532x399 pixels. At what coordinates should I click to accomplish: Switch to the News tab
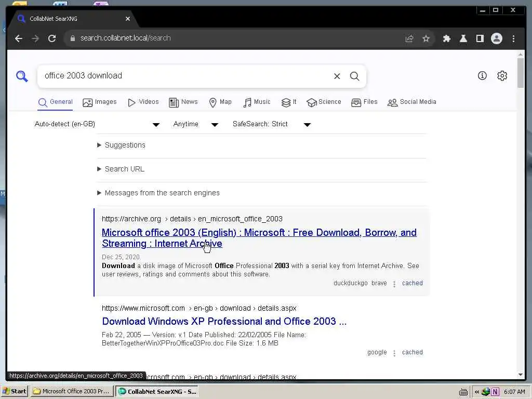click(x=183, y=102)
